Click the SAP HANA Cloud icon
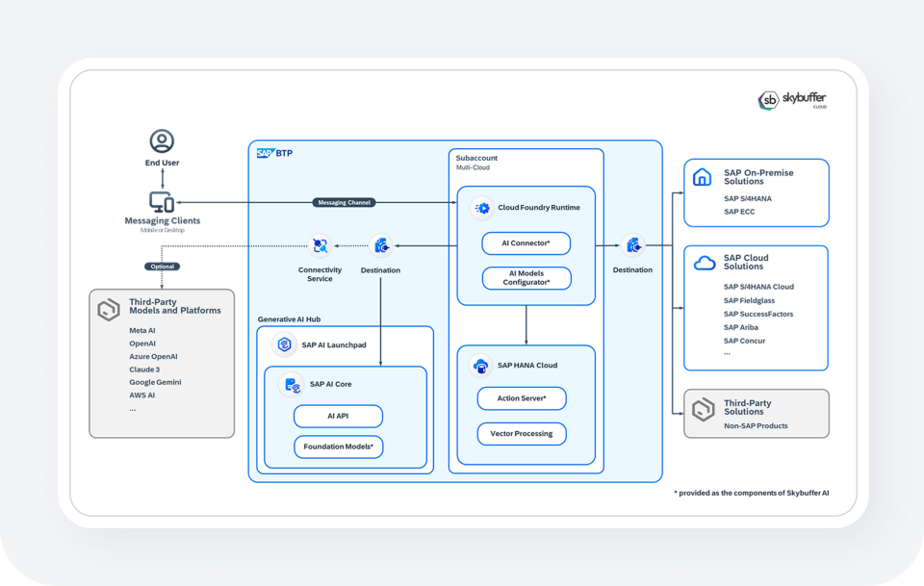Screen dimensions: 924x586 tap(480, 366)
